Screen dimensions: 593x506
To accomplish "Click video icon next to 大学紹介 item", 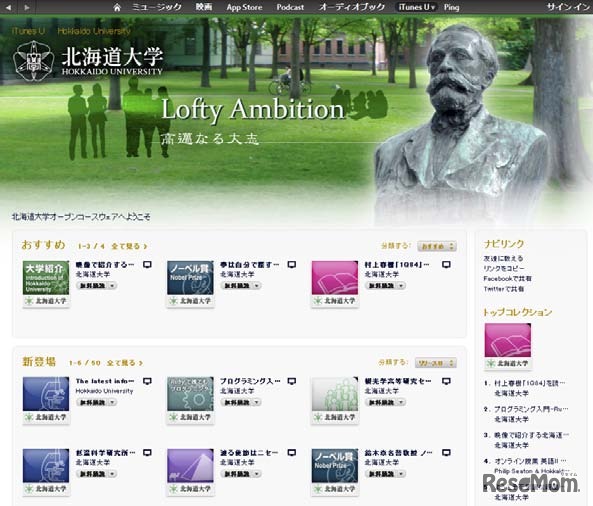I will coord(147,265).
